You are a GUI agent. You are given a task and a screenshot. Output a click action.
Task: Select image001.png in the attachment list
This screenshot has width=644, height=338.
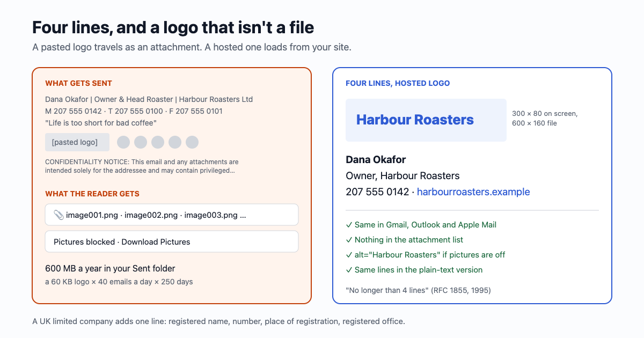pos(92,215)
